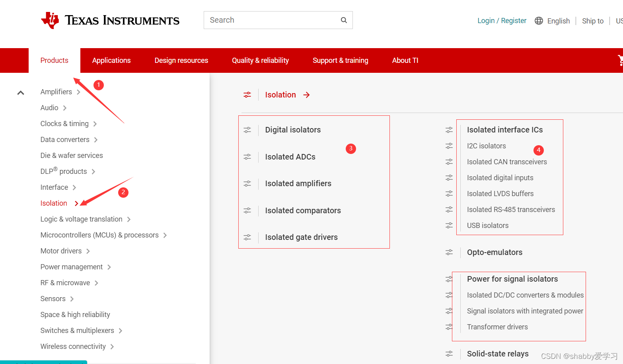Open the Opto-emulators link
This screenshot has height=364, width=623.
pos(495,252)
